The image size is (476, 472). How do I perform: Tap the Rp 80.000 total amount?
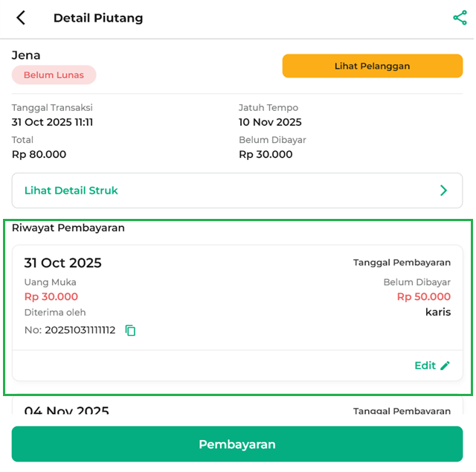(39, 154)
